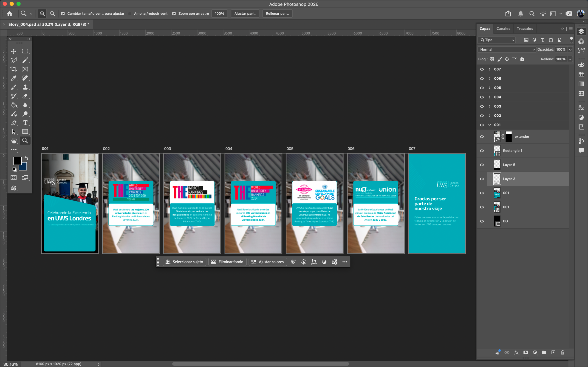The width and height of the screenshot is (588, 367).
Task: Click Seleccionar sujeto button
Action: pyautogui.click(x=184, y=262)
